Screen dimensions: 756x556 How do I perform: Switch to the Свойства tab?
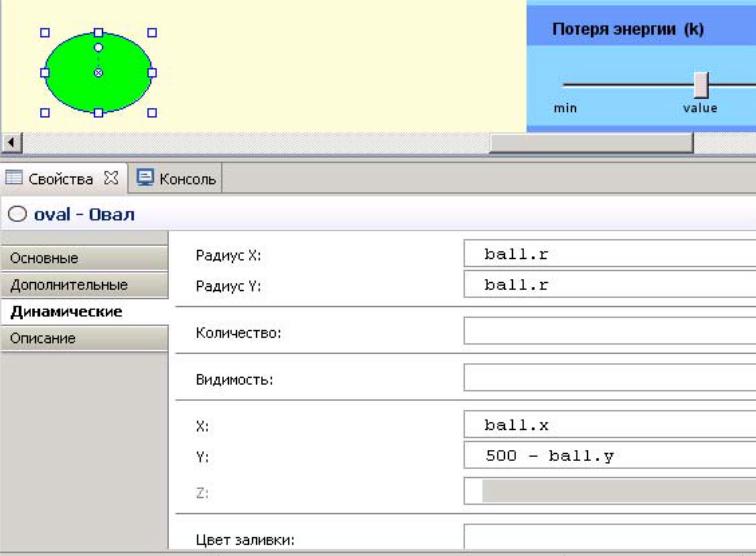pos(64,178)
